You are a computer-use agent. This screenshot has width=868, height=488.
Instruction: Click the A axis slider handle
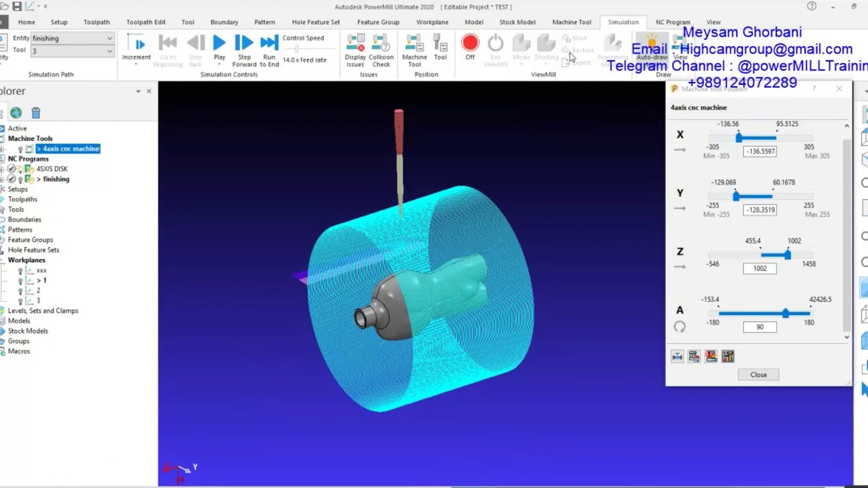coord(785,313)
